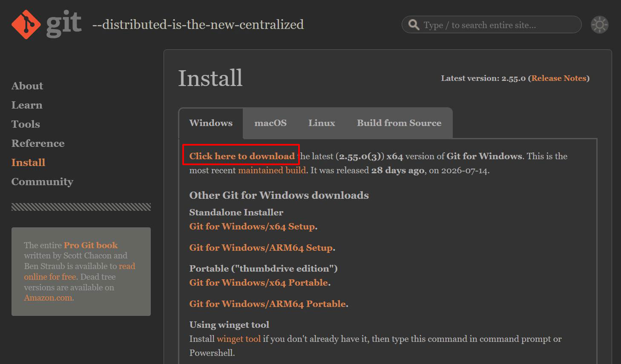Download Git for Windows/x64 Portable
621x364 pixels.
259,283
